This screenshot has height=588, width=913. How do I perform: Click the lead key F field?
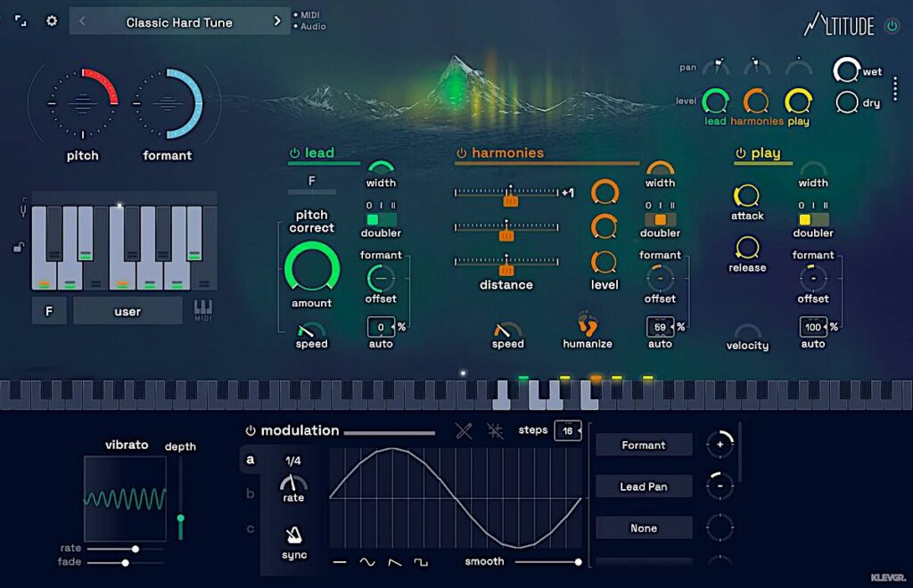click(x=311, y=182)
